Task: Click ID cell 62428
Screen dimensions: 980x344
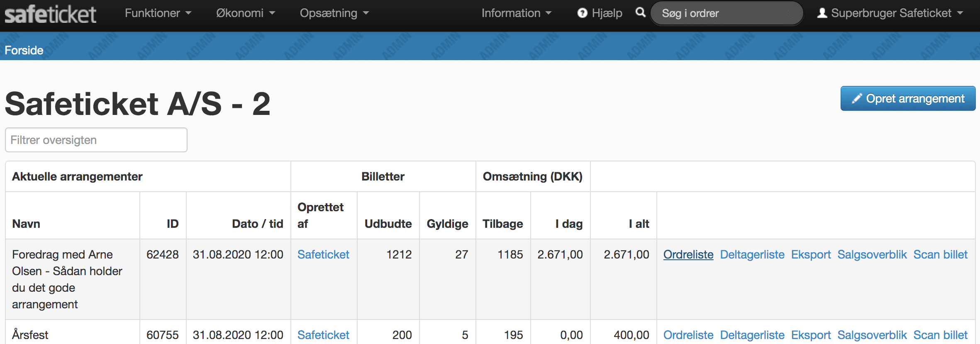Action: [163, 254]
